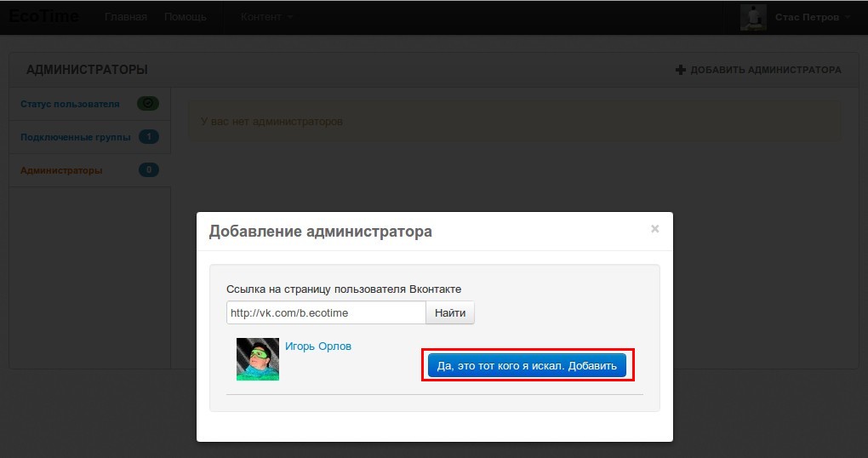Open the Игорь Орлов profile link
This screenshot has height=458, width=868.
(x=317, y=346)
